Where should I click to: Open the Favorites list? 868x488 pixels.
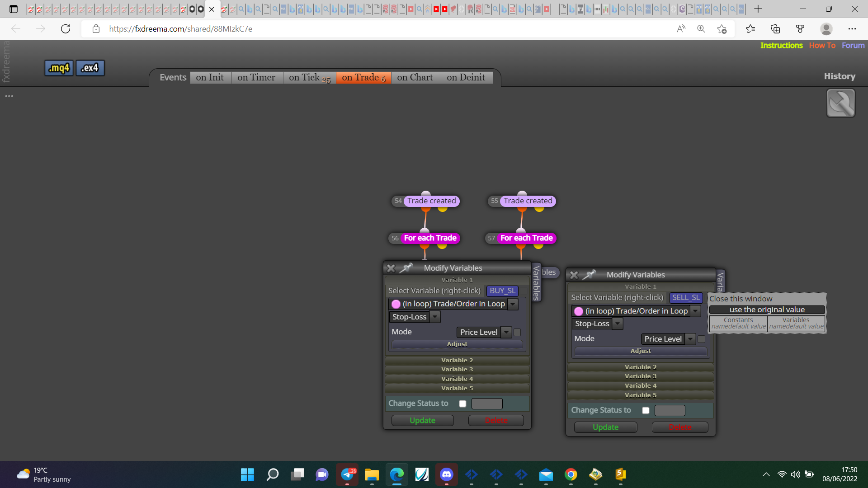[750, 29]
